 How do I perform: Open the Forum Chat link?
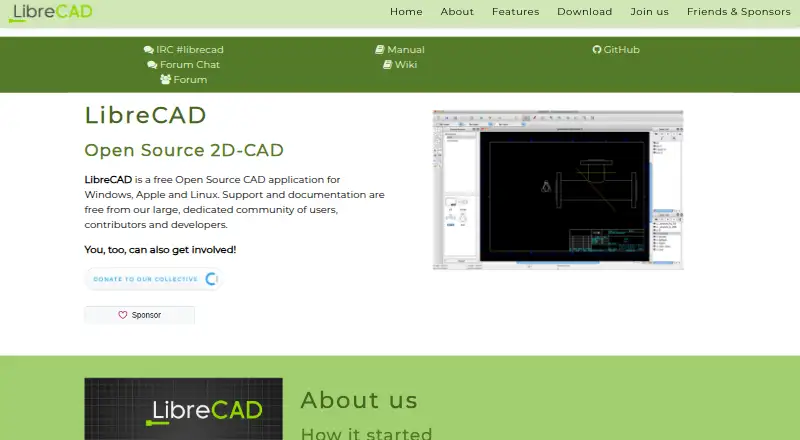pyautogui.click(x=190, y=65)
